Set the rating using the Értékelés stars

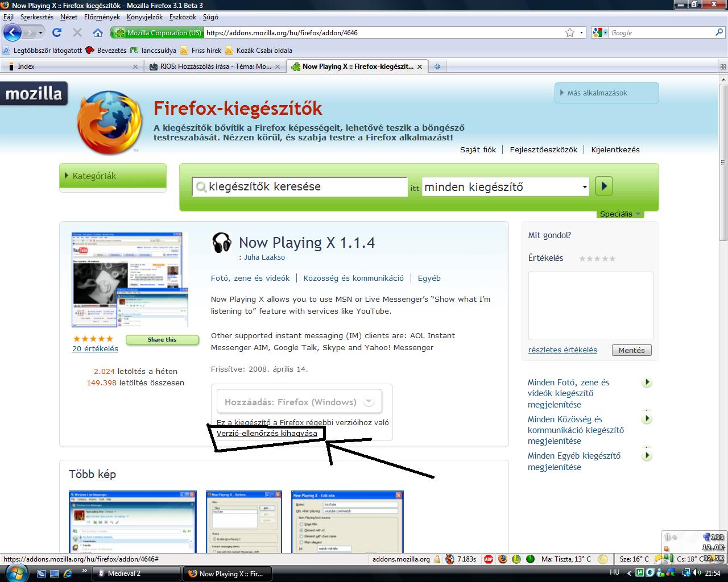tap(597, 259)
